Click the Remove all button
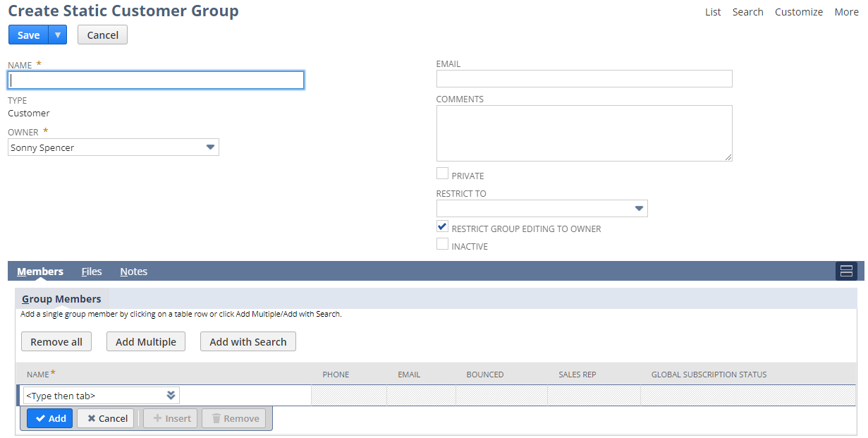Viewport: 868px width, 438px height. pyautogui.click(x=56, y=341)
